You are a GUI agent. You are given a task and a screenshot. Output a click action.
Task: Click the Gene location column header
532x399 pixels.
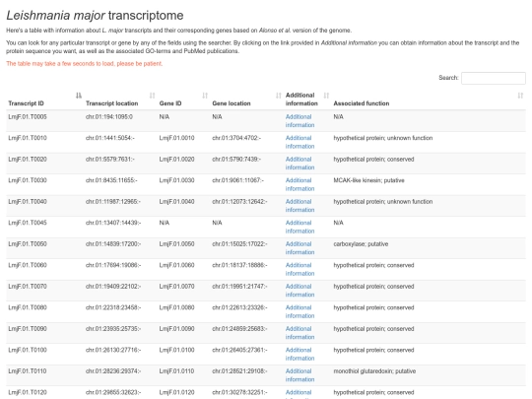click(x=232, y=103)
